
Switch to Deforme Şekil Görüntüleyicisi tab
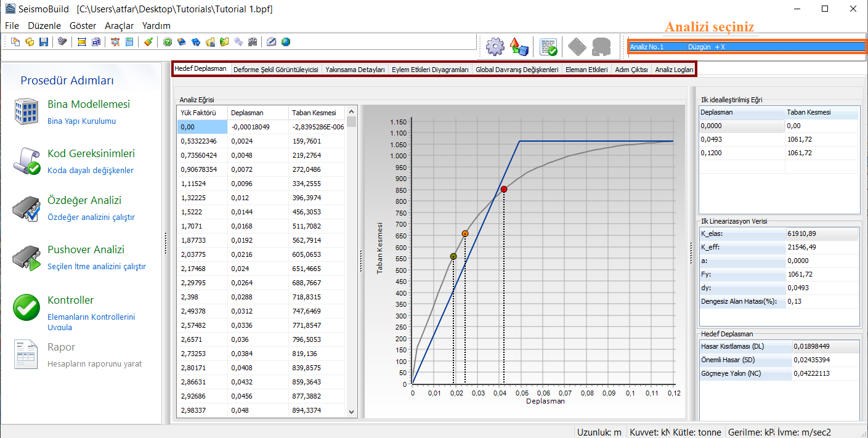(275, 70)
